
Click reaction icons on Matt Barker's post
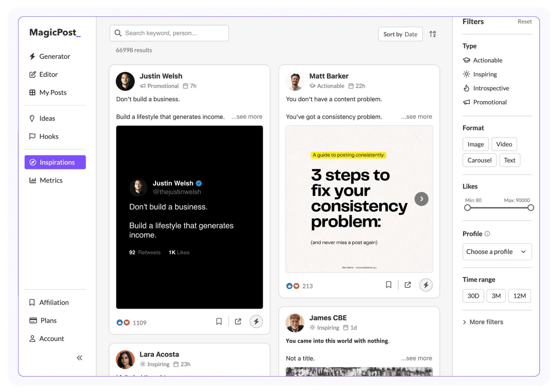(293, 286)
